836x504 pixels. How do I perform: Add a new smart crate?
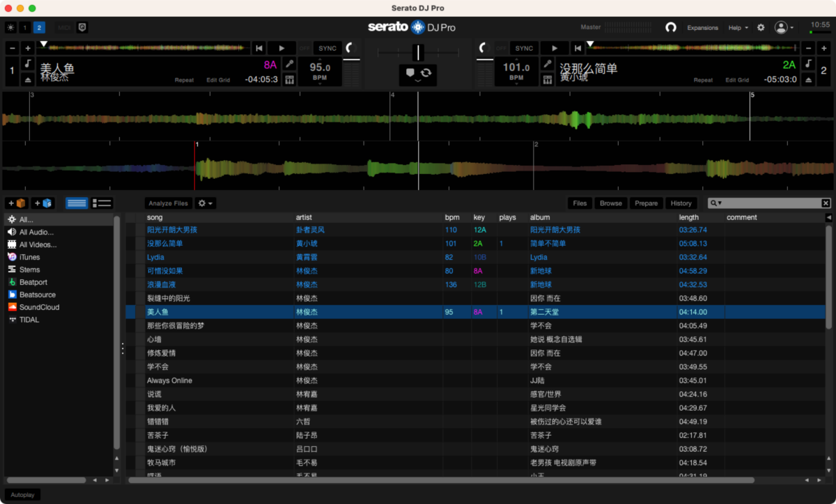point(42,203)
